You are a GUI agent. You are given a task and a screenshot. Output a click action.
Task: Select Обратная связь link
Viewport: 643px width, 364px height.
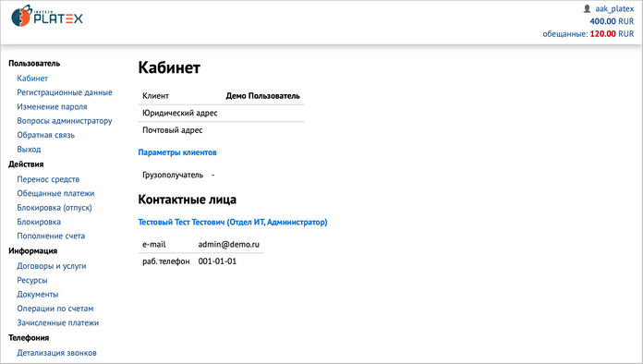point(45,135)
